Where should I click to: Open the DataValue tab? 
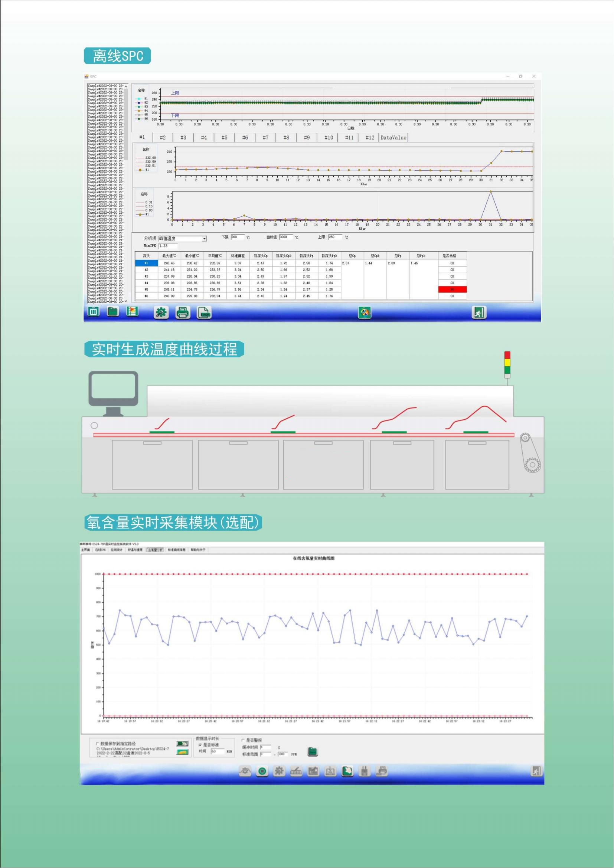point(393,138)
